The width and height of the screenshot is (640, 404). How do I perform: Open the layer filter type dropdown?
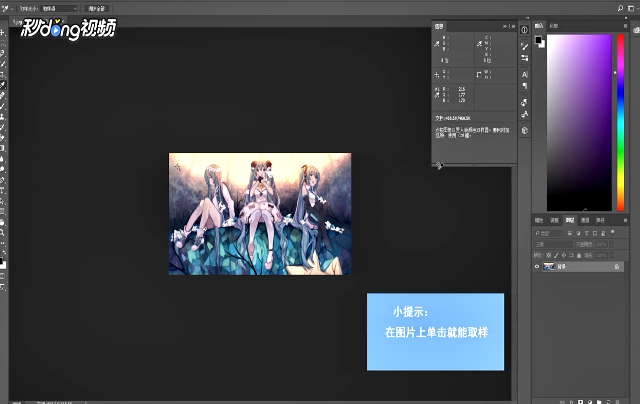pos(548,233)
